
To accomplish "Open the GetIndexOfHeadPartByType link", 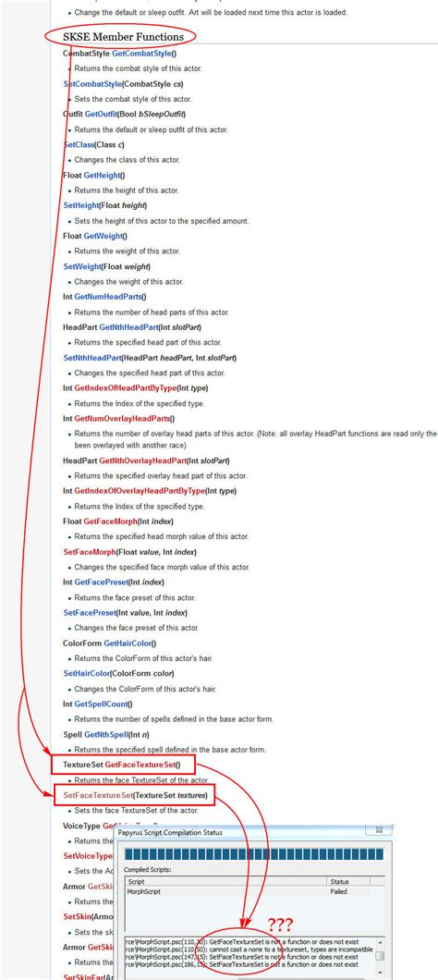I will 124,388.
